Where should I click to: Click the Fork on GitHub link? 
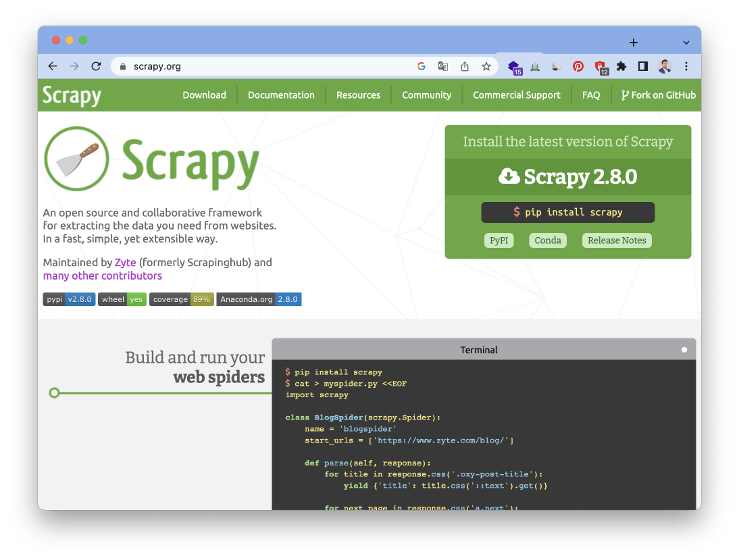coord(659,95)
